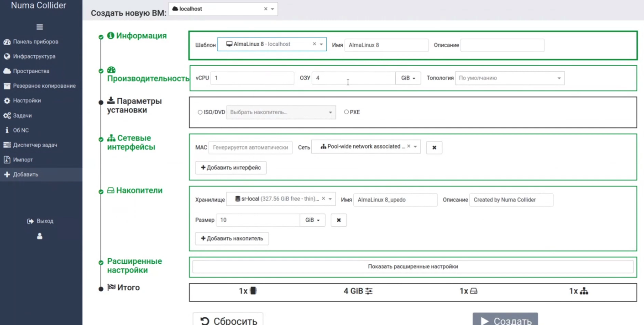This screenshot has height=325, width=644.
Task: Click Добавить интерфейс button
Action: click(x=231, y=168)
